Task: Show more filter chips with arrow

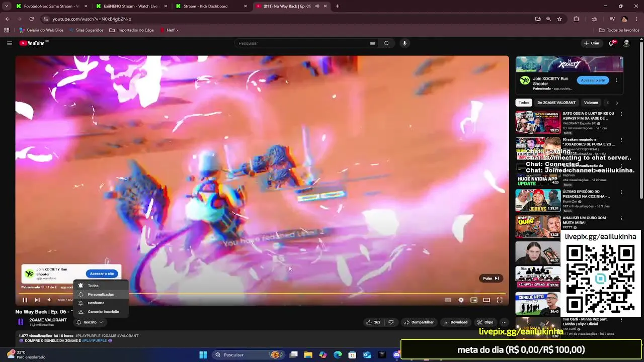Action: click(617, 103)
